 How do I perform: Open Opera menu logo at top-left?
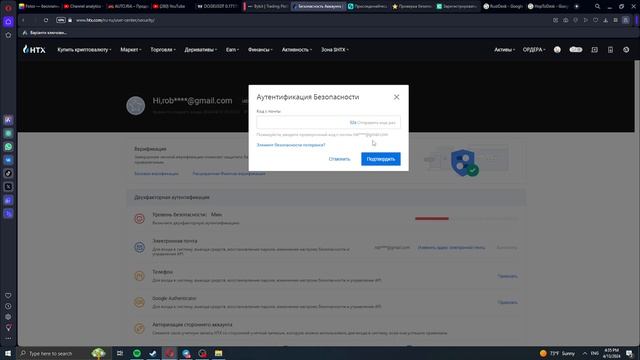8,7
